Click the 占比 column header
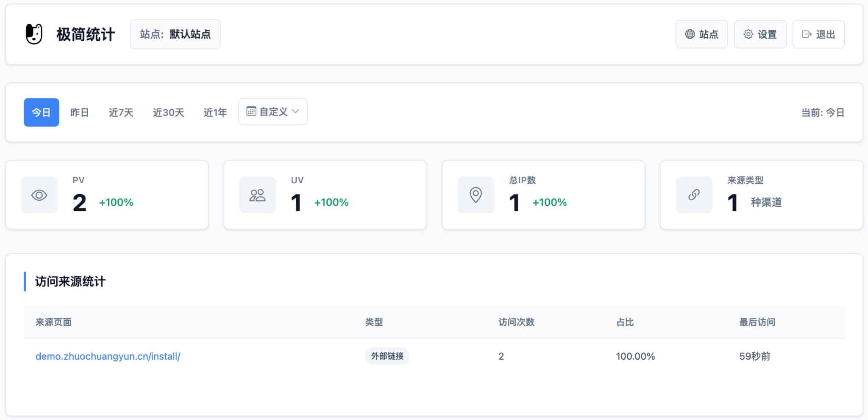The width and height of the screenshot is (868, 420). [x=625, y=322]
